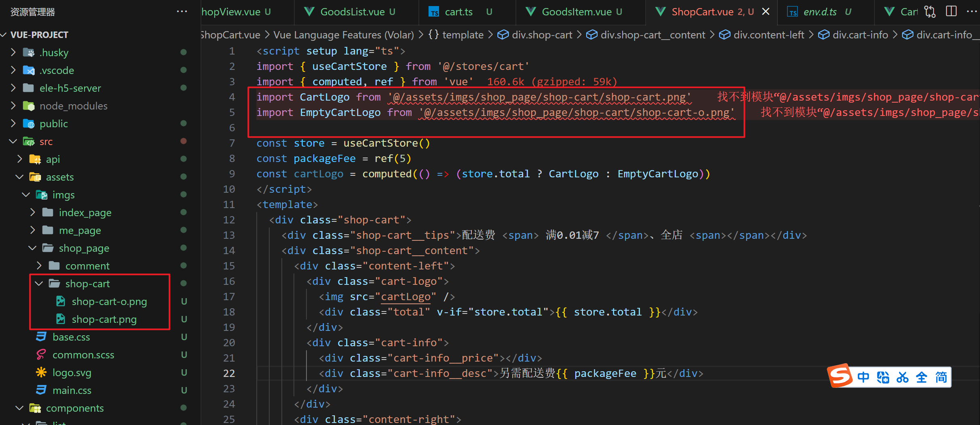Click the main.css file icon
Image resolution: width=980 pixels, height=425 pixels.
point(41,390)
